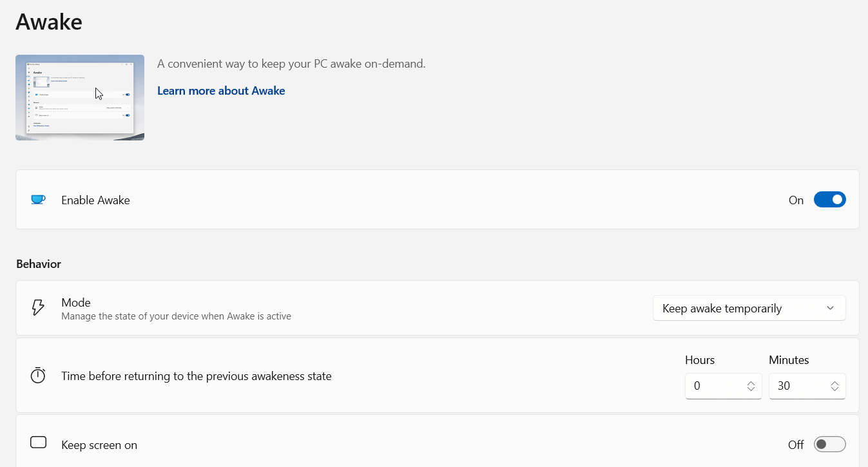Open the Learn more about Awake link
The image size is (868, 467).
[x=221, y=91]
